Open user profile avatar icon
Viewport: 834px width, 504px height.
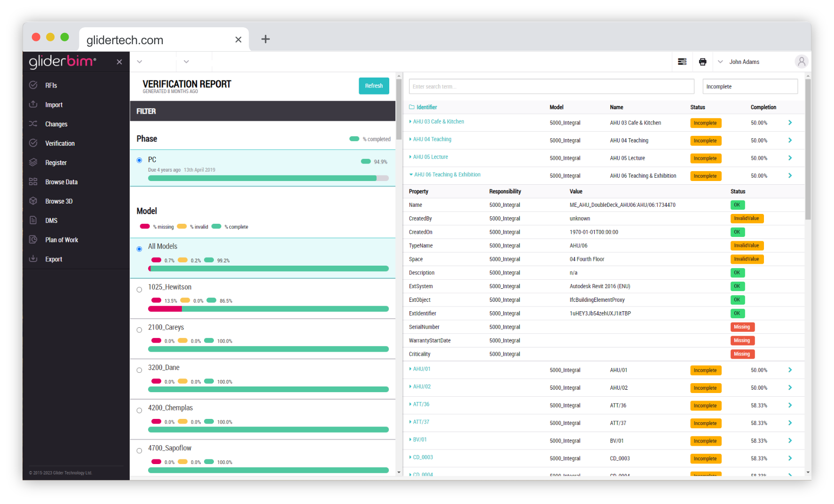coord(801,62)
